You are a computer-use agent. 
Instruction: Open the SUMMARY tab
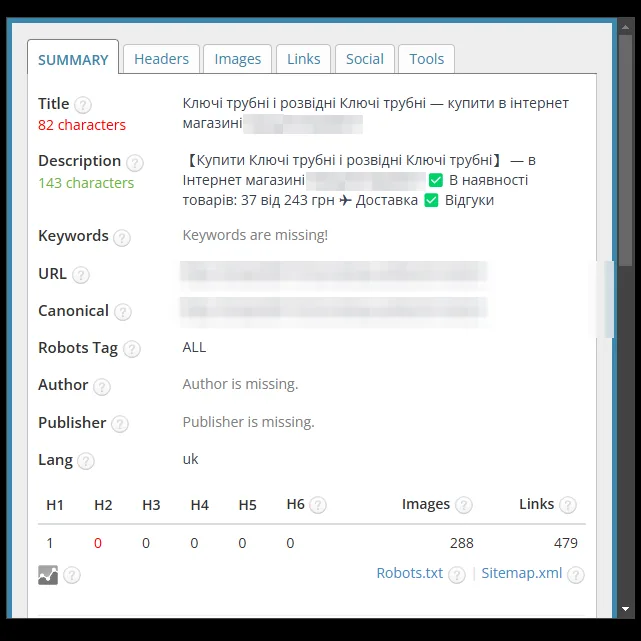[73, 57]
